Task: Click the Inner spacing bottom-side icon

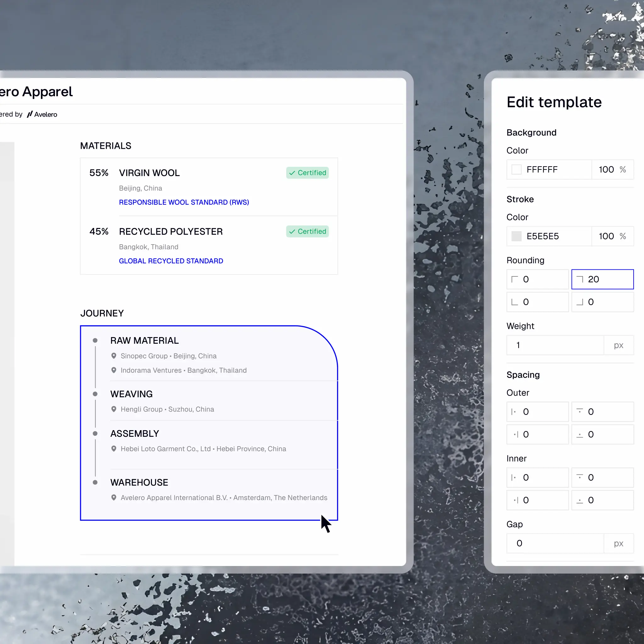Action: tap(580, 501)
